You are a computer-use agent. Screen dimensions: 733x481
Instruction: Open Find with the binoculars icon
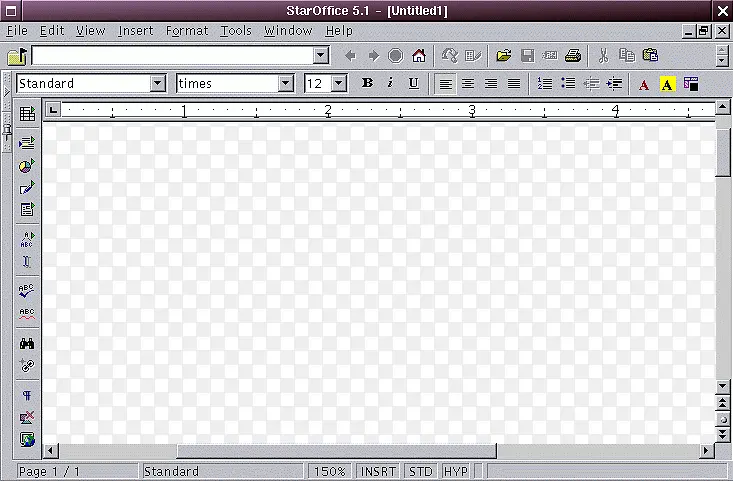27,344
